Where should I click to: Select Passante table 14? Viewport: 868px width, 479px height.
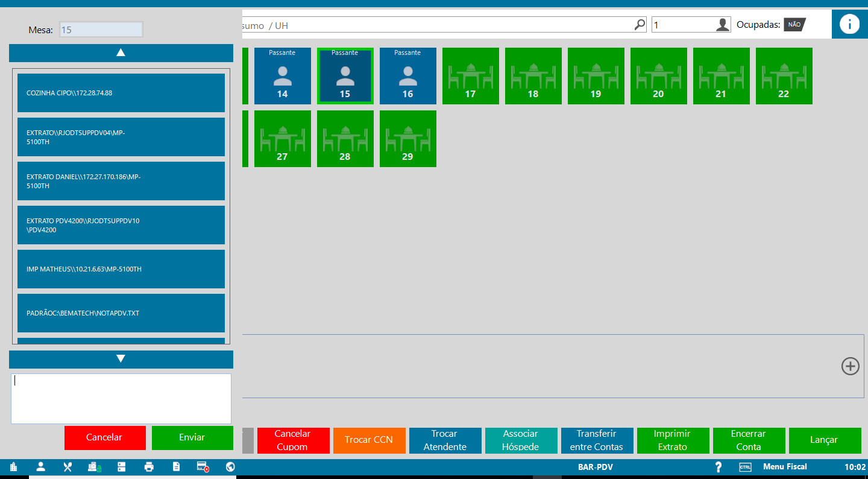pos(283,76)
